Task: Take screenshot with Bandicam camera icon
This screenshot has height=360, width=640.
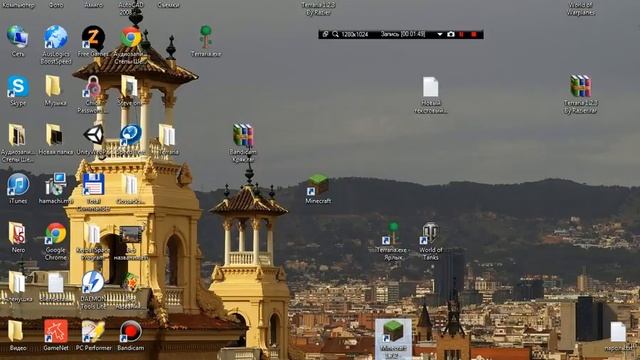Action: 451,35
